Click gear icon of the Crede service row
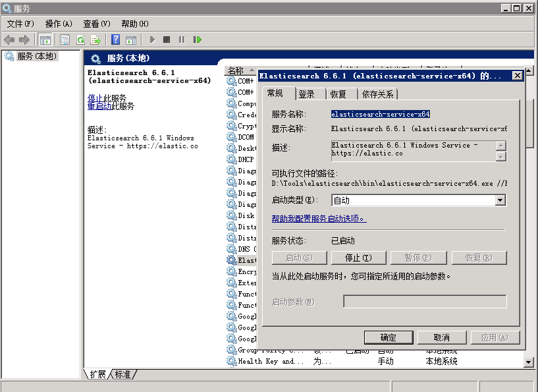Screen dimensions: 538x392 [232, 115]
